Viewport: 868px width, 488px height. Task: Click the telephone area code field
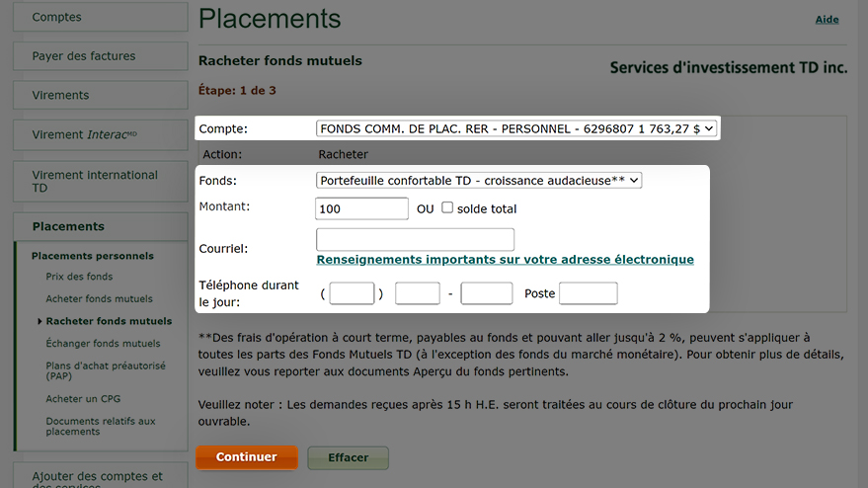point(352,293)
